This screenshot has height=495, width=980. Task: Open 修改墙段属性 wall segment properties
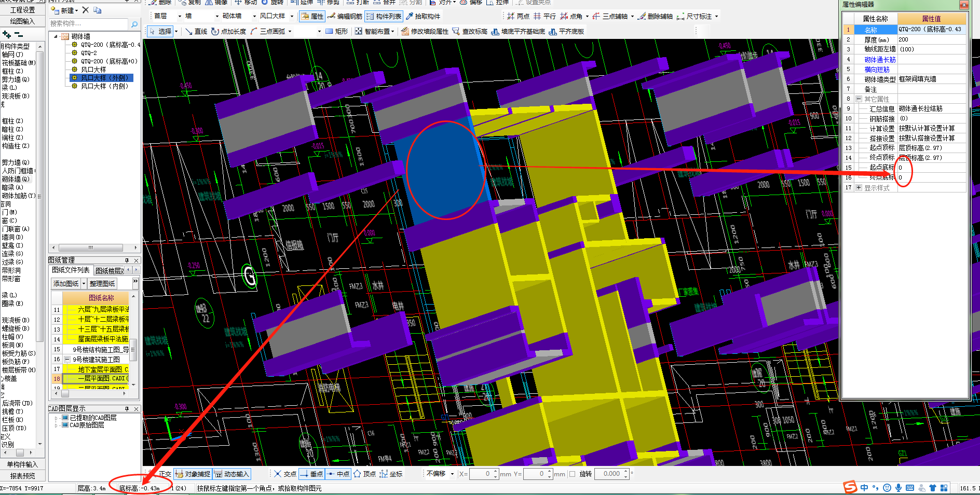tap(425, 31)
